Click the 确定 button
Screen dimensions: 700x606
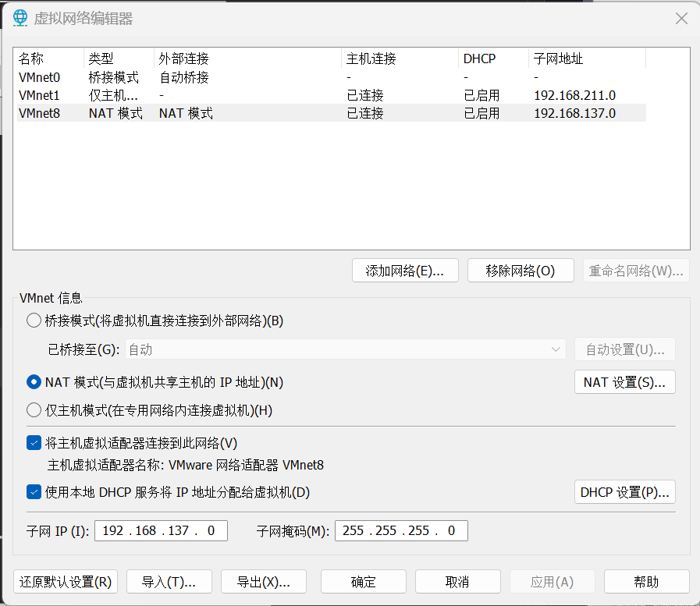pyautogui.click(x=364, y=582)
